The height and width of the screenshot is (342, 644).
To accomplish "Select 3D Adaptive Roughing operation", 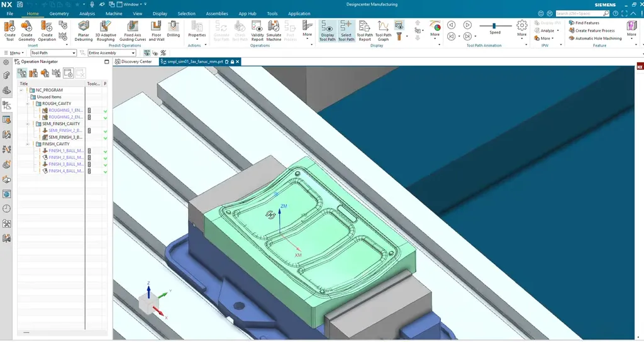I will pos(106,31).
